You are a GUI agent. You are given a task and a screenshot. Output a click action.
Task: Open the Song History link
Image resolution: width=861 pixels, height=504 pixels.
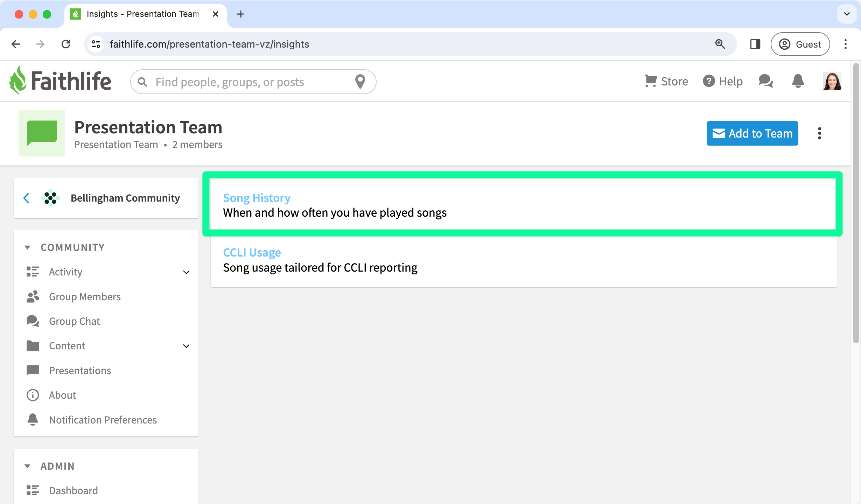[257, 198]
